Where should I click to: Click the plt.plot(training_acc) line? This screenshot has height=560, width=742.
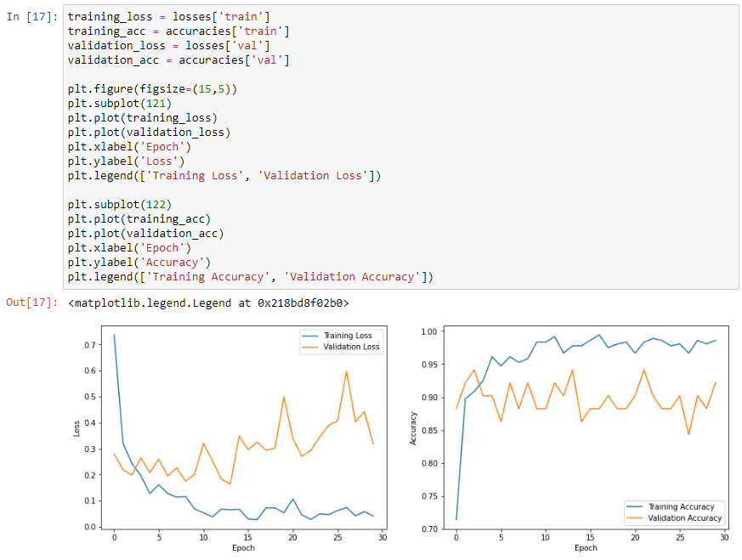(x=139, y=219)
